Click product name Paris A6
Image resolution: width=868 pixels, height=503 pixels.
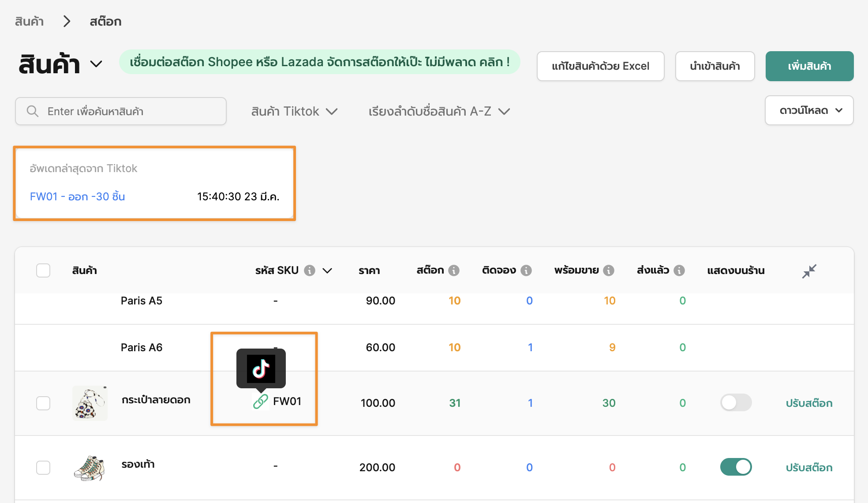coord(142,347)
